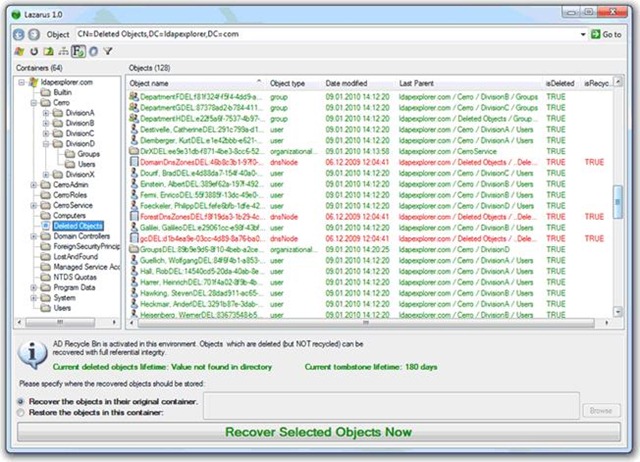The image size is (640, 462).
Task: Sort by the Object name column header
Action: click(196, 83)
